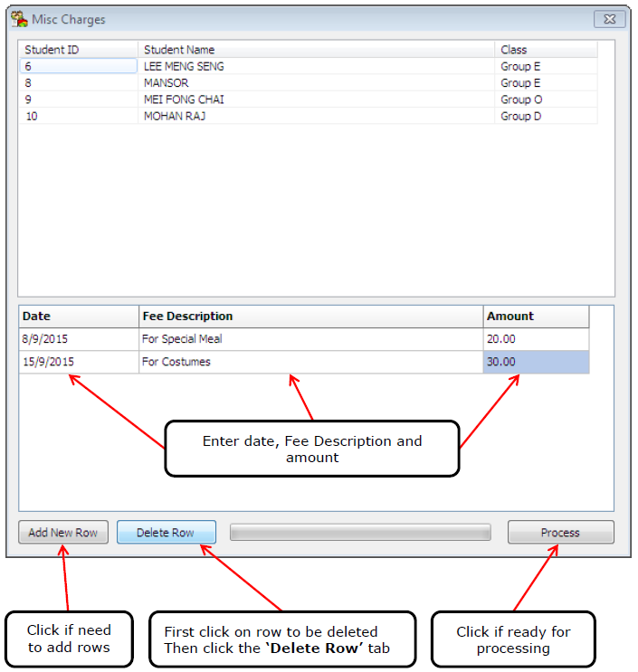Select the highlighted 30.00 amount cell
This screenshot has height=672, width=638.
coord(536,362)
